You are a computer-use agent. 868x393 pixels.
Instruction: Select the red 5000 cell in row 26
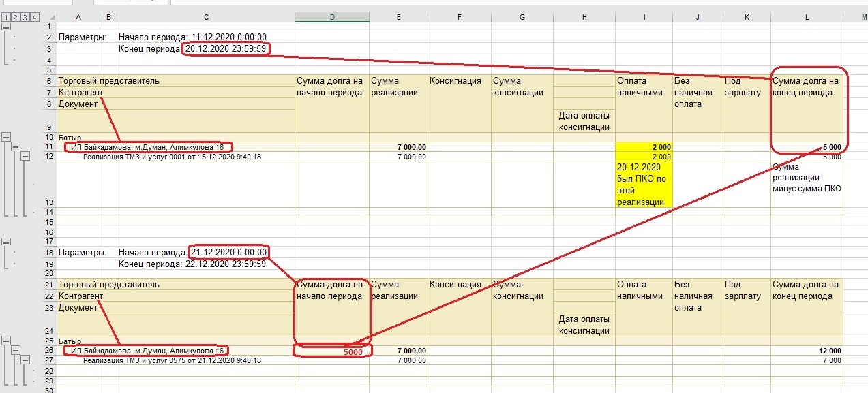[x=332, y=351]
